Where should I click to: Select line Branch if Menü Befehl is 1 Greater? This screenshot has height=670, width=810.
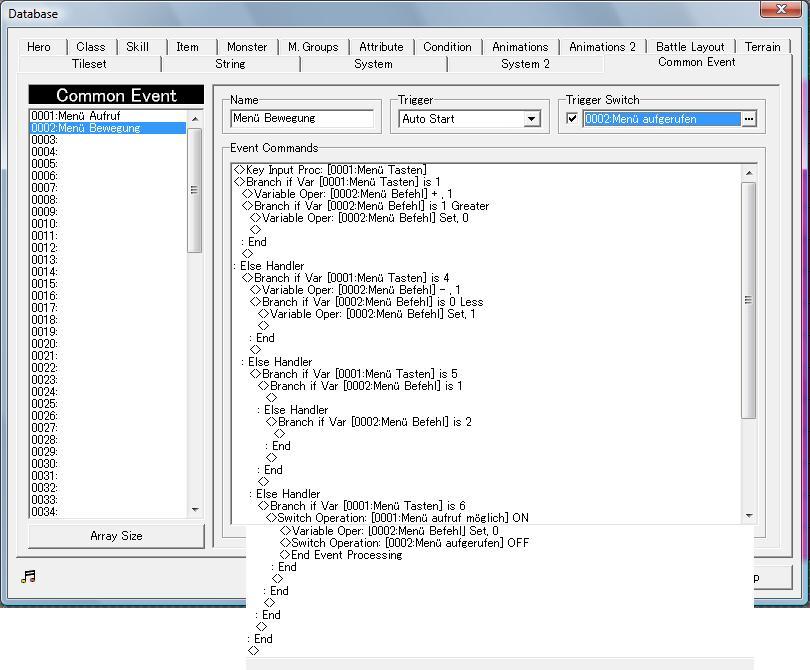pyautogui.click(x=365, y=206)
